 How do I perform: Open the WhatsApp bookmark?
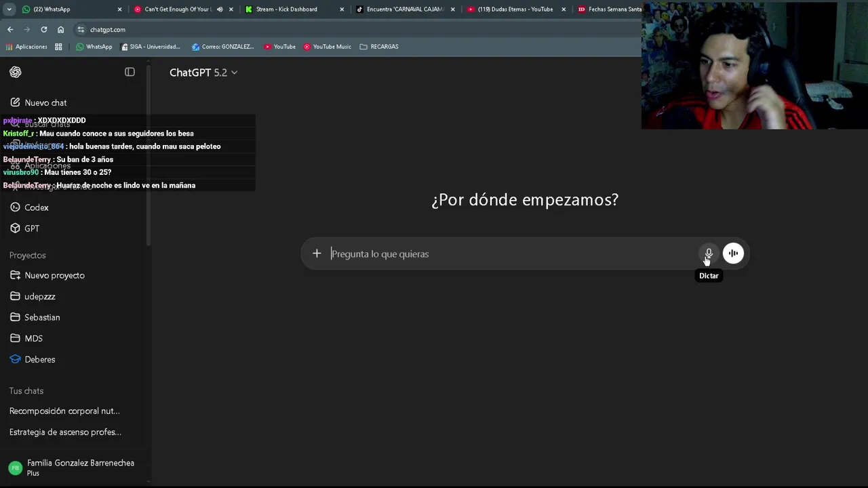[x=94, y=47]
